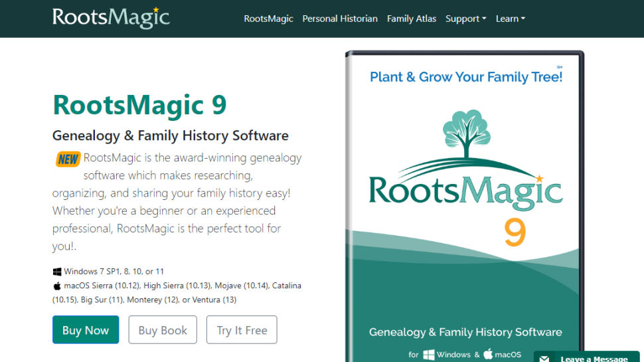Click the Buy Book button
Screen dimensions: 644x362
pyautogui.click(x=163, y=329)
